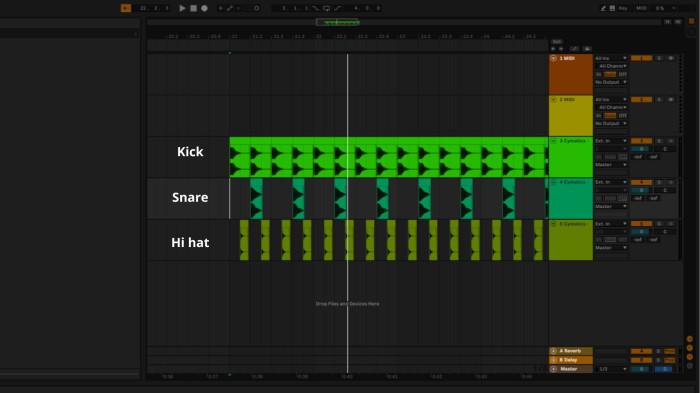Toggle solo on track 3 Cymatics

tap(659, 141)
